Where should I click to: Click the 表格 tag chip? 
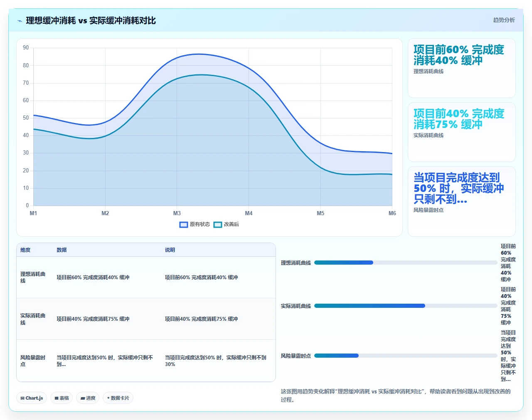point(62,398)
